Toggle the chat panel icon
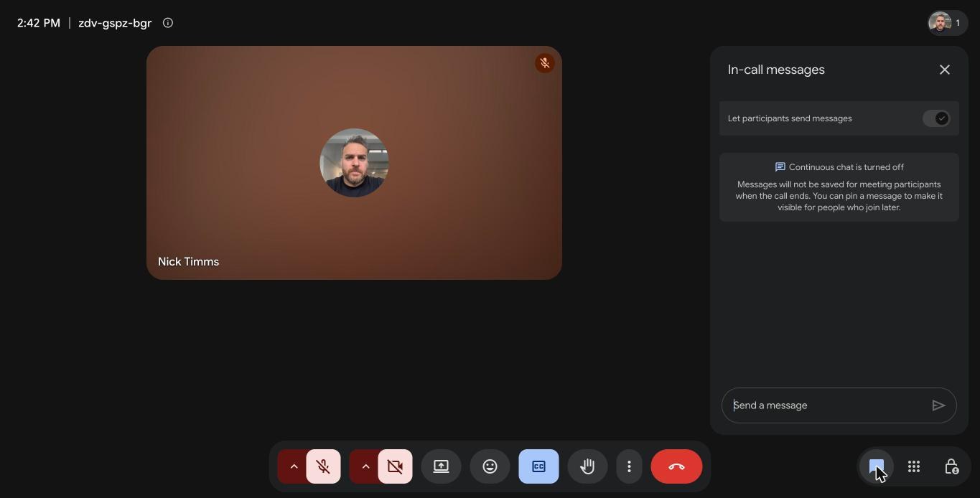 point(877,466)
